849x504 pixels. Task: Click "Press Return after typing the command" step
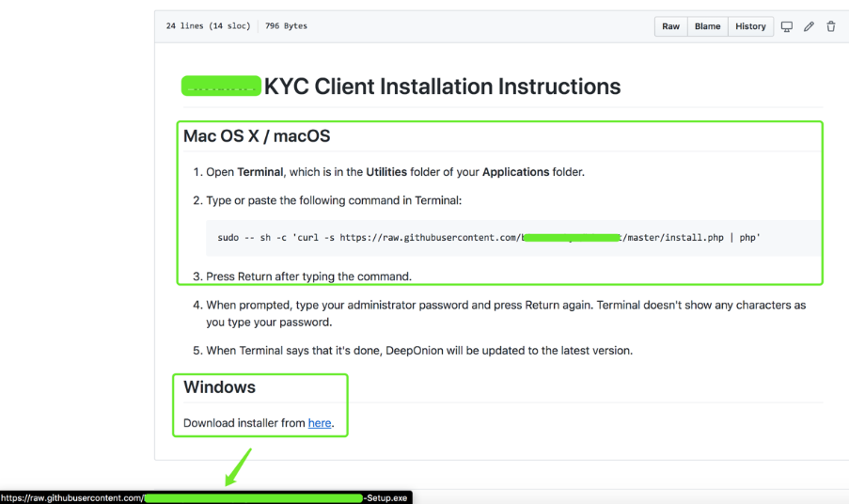(x=308, y=276)
